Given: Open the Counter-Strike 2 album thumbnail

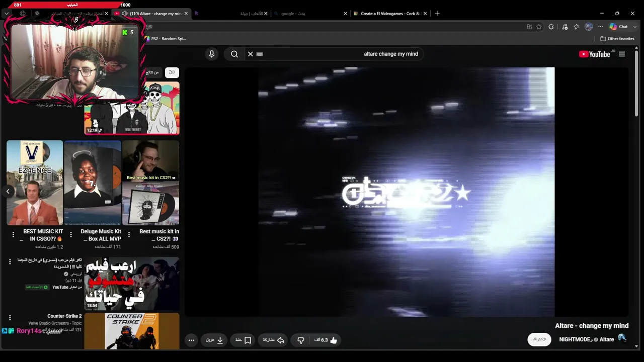Looking at the screenshot, I should (132, 331).
